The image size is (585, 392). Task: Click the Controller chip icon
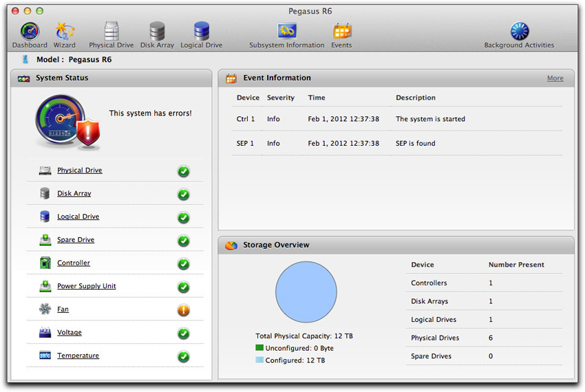(x=45, y=263)
